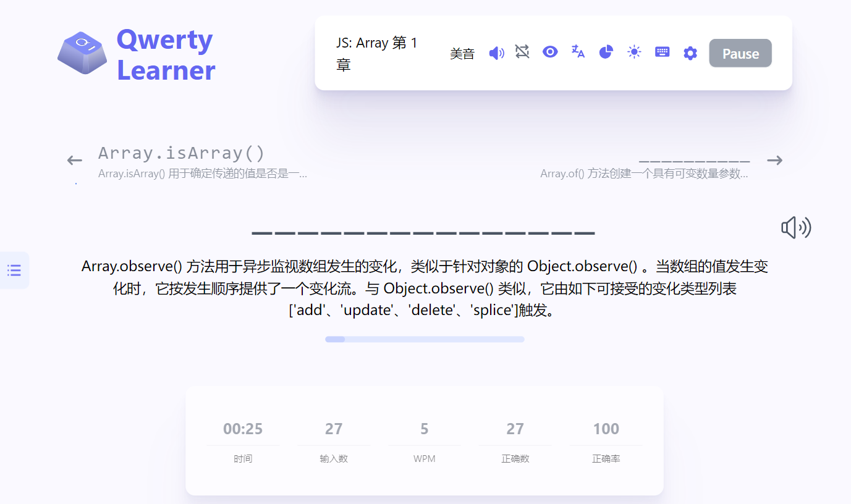The height and width of the screenshot is (504, 851).
Task: Open the 美音 pronunciation selector
Action: (462, 53)
